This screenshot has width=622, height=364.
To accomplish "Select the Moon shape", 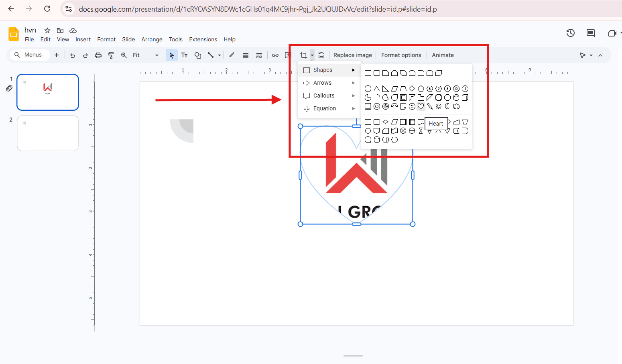I will click(x=447, y=106).
